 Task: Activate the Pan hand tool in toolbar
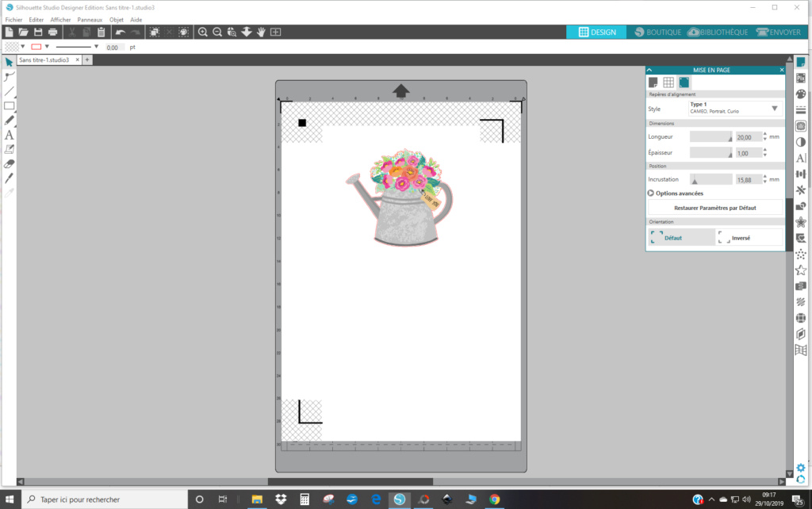(261, 32)
